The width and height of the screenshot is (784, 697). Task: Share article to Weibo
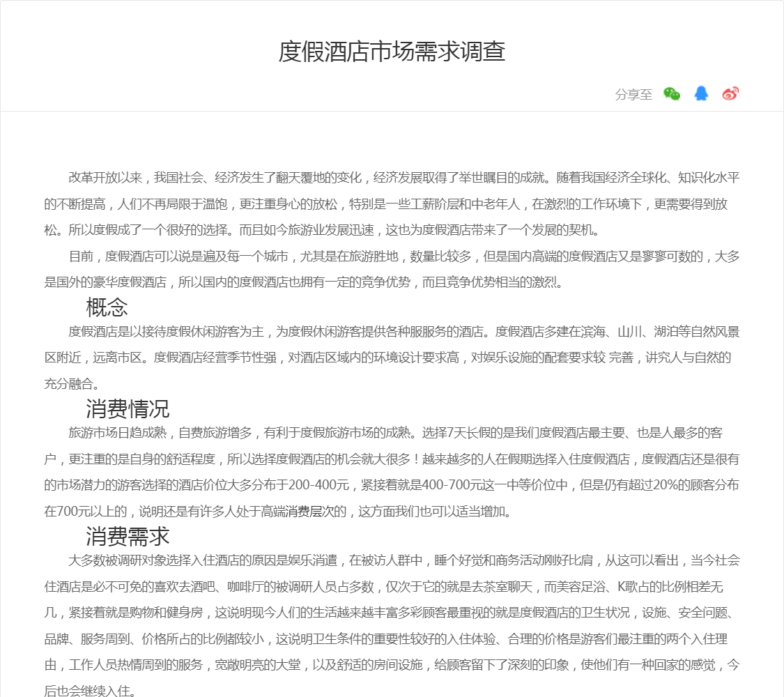pyautogui.click(x=730, y=93)
